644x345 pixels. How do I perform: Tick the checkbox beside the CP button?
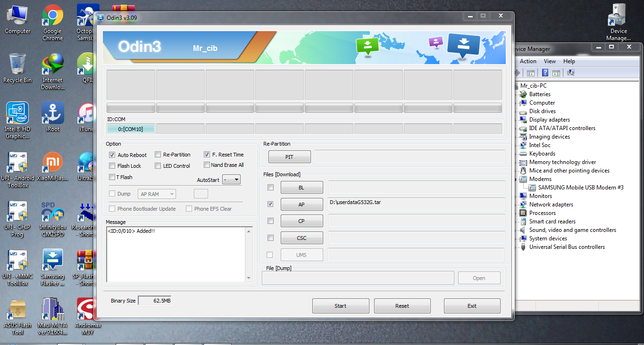point(270,221)
